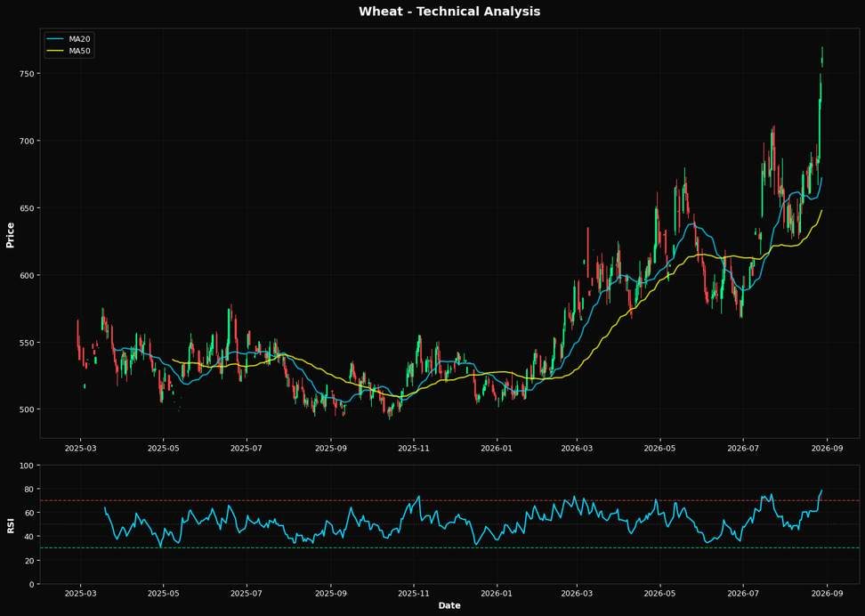865x616 pixels.
Task: Click the 500 price axis tick label
Action: click(x=28, y=409)
